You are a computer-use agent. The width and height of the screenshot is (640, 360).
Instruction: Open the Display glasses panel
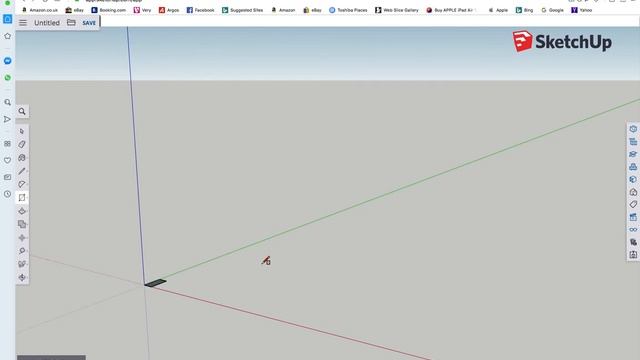click(x=633, y=230)
